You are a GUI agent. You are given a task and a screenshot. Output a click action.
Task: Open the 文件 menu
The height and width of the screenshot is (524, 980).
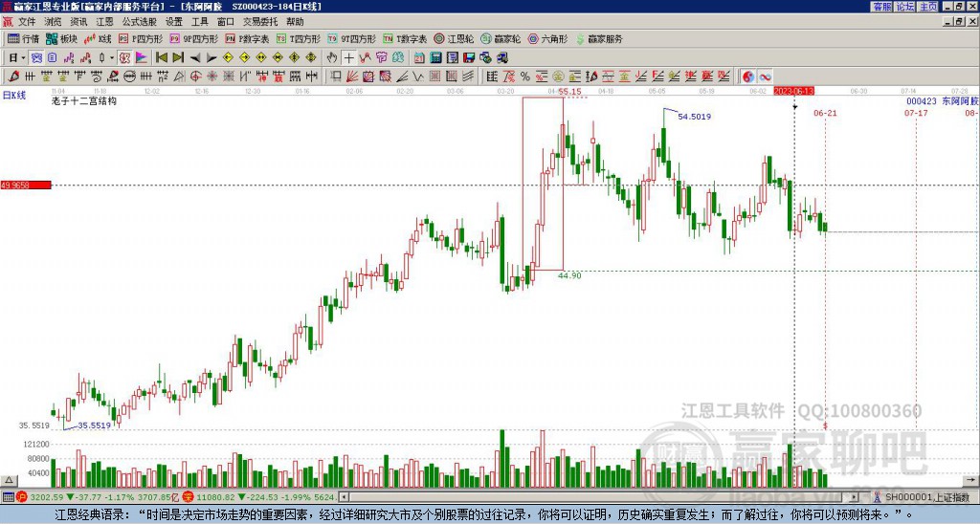(x=27, y=22)
